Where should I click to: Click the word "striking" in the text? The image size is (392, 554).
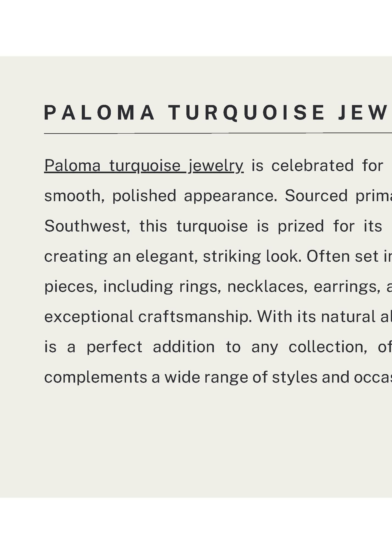[232, 256]
